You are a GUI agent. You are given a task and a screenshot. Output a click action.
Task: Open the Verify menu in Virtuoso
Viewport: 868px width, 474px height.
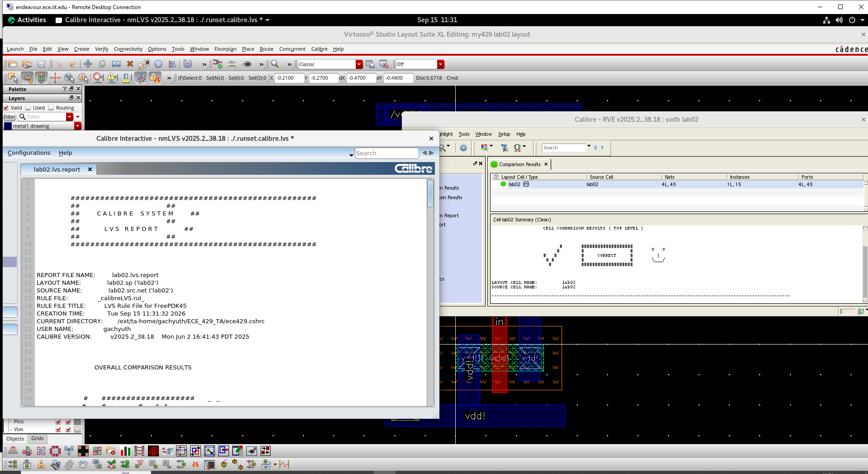[x=101, y=49]
